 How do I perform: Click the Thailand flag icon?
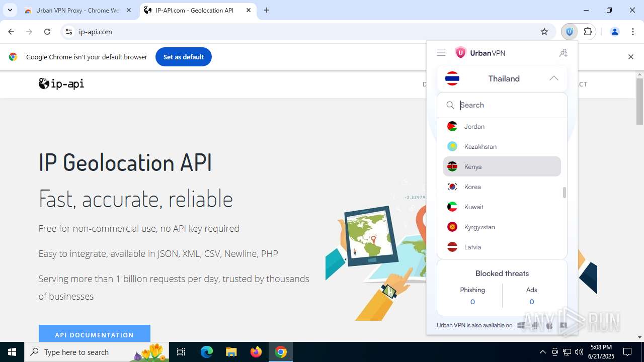tap(452, 78)
